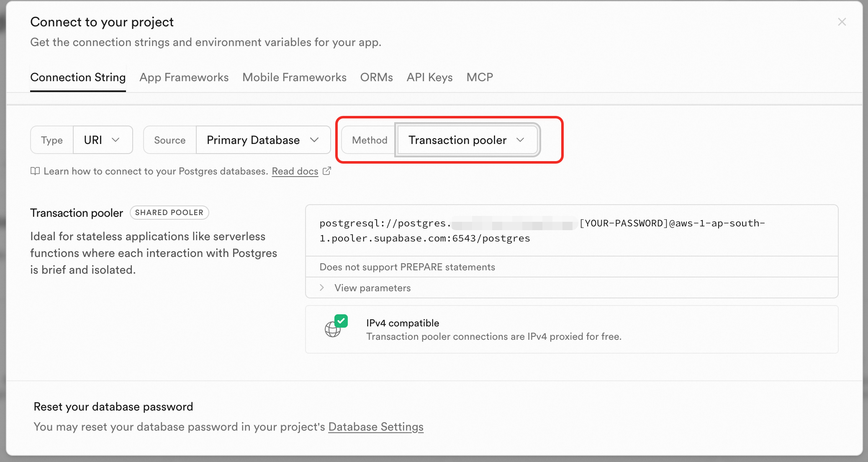Viewport: 868px width, 462px height.
Task: Switch to the MCP tab
Action: coord(480,77)
